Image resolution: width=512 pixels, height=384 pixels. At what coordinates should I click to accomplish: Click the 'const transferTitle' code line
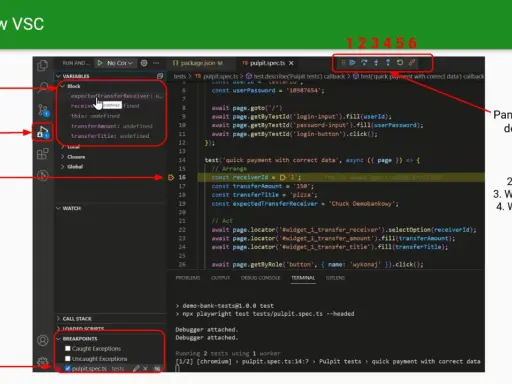pyautogui.click(x=265, y=195)
